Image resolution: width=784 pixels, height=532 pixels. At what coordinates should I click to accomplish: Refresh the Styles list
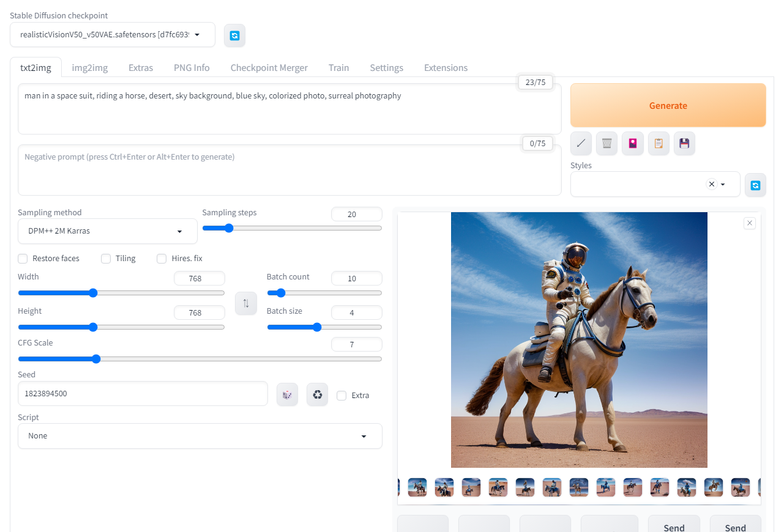click(755, 185)
